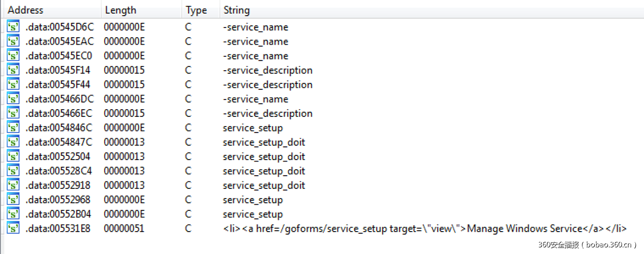
Task: Click the string icon for row .data:00545F14
Action: [x=13, y=70]
